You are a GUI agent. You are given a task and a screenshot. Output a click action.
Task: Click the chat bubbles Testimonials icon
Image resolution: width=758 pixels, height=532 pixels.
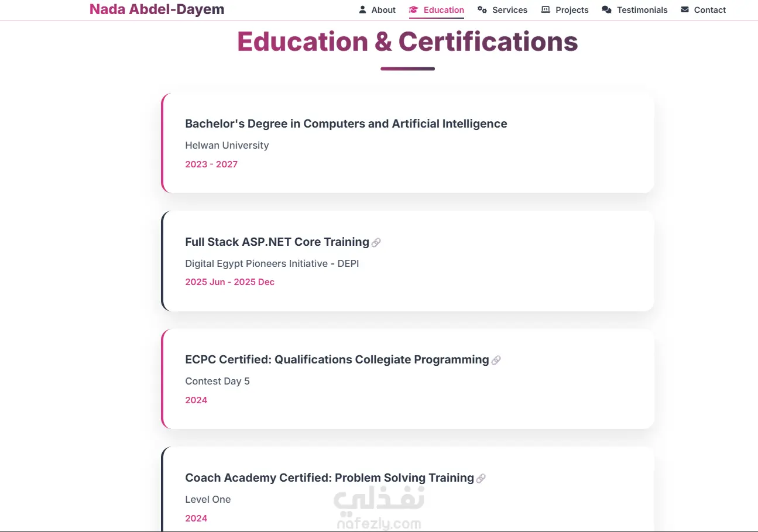[x=606, y=9]
